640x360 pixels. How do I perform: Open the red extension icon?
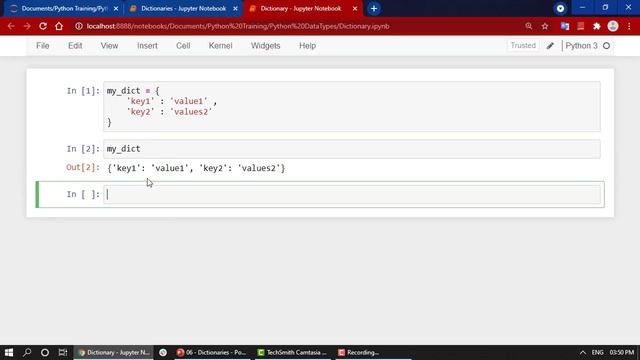(580, 26)
